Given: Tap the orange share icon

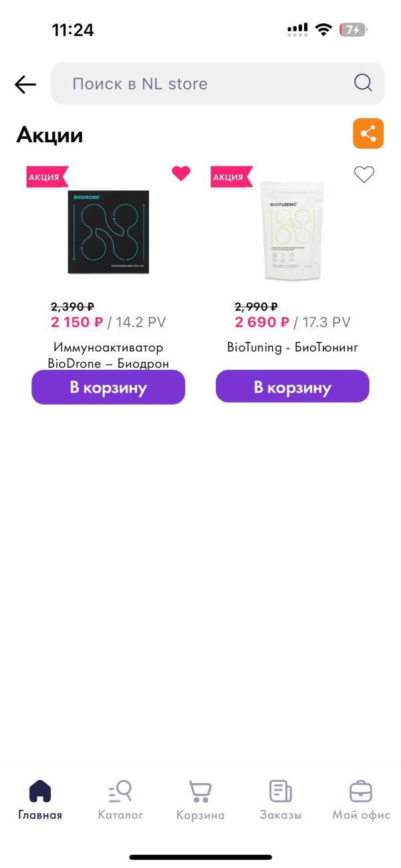Looking at the screenshot, I should 368,134.
